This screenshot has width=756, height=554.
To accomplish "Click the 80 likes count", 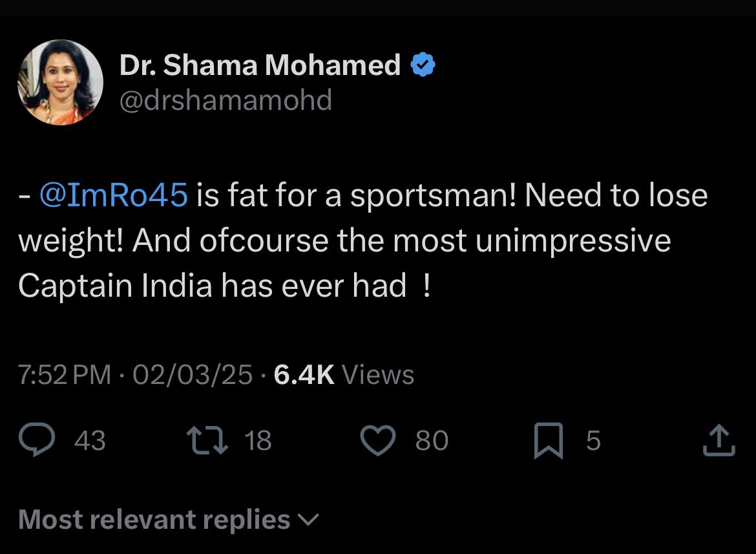I will point(432,441).
